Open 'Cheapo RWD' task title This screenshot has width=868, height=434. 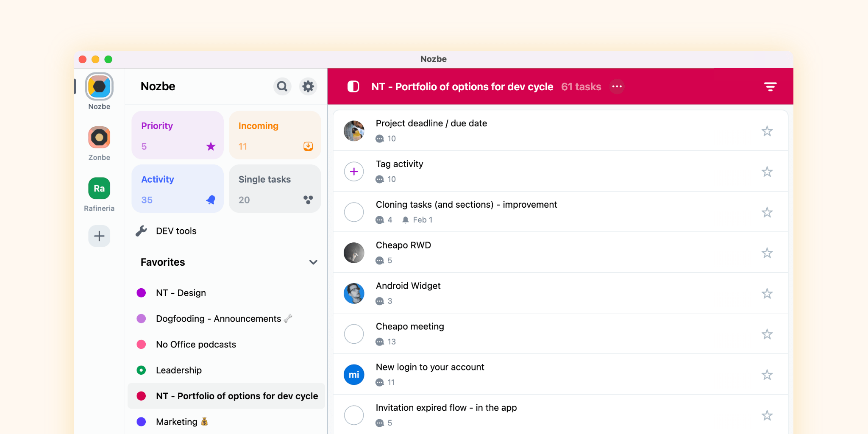(x=403, y=245)
